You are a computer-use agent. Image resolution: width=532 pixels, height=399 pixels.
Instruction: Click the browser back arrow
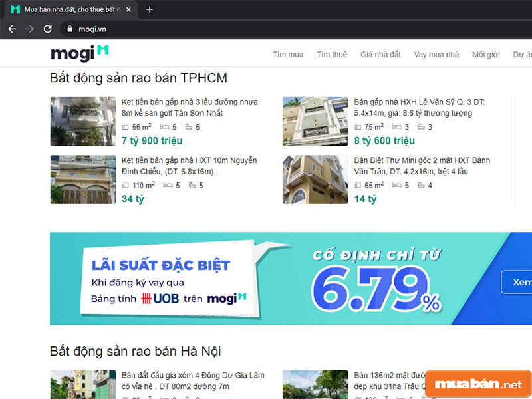click(12, 29)
